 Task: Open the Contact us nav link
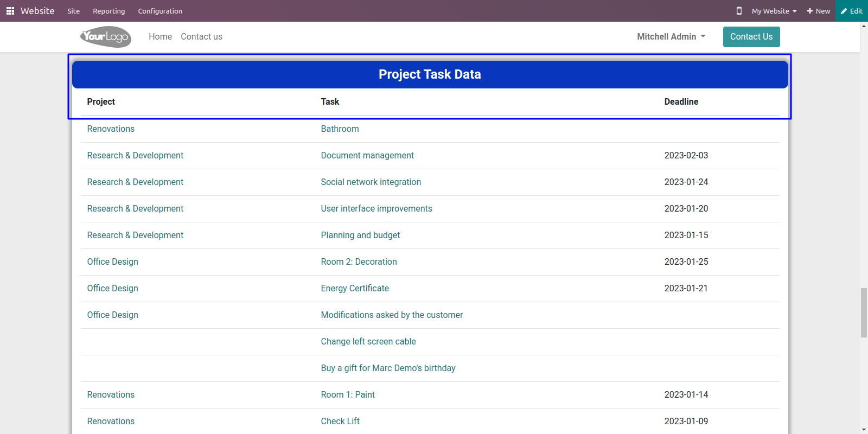(x=201, y=36)
